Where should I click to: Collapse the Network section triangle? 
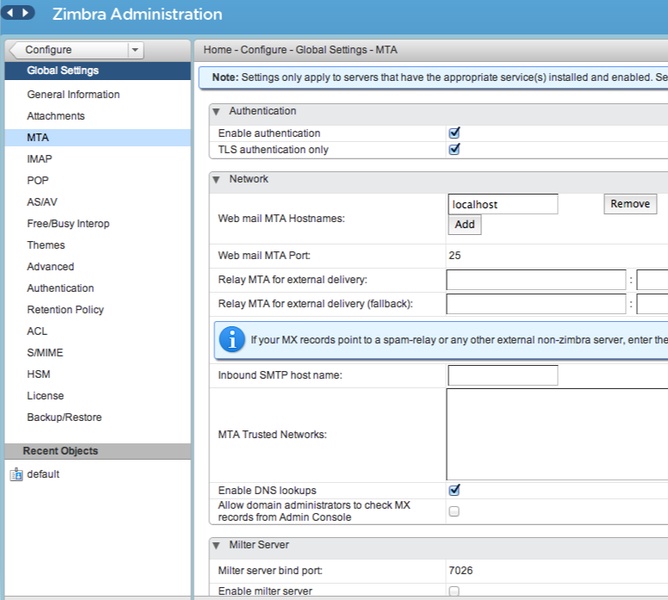click(x=217, y=180)
